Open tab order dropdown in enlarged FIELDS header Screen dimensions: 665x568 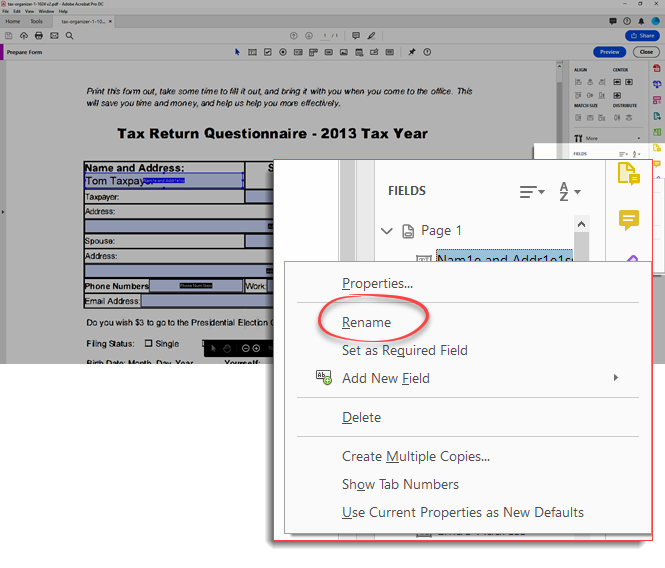(532, 192)
